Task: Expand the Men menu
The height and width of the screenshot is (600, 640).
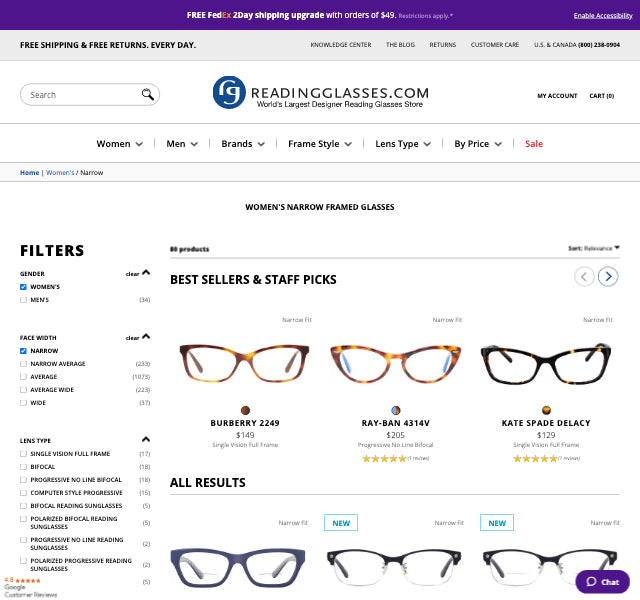Action: [182, 144]
